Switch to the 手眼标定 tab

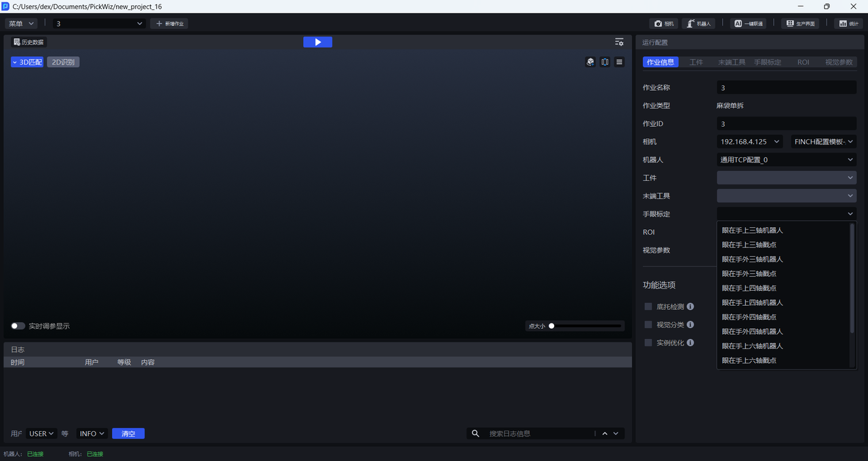768,62
